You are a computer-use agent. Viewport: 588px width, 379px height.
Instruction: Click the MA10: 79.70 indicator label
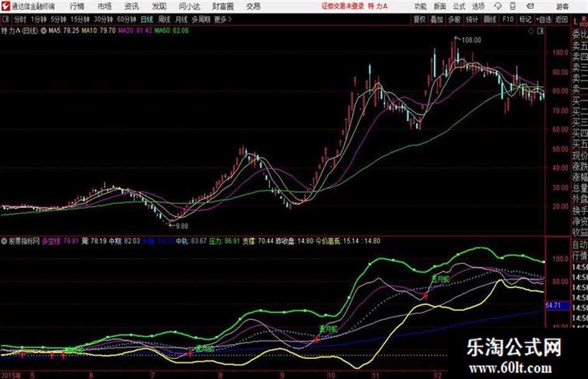point(99,30)
